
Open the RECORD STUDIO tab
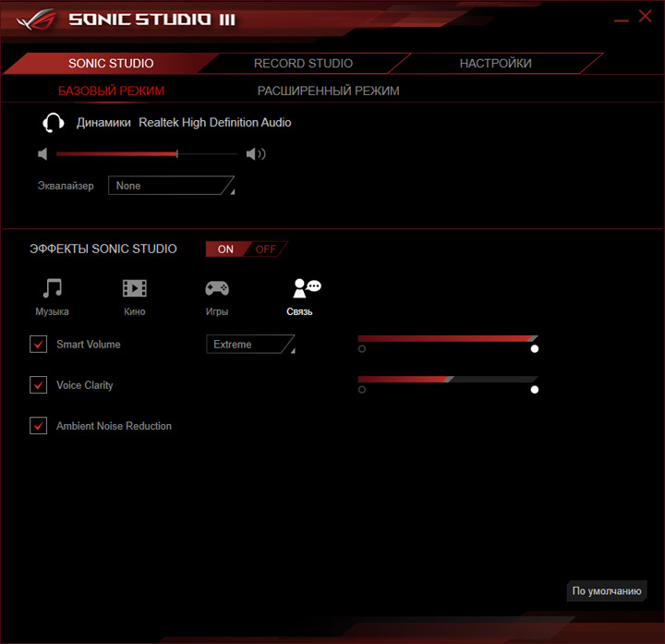pos(303,63)
